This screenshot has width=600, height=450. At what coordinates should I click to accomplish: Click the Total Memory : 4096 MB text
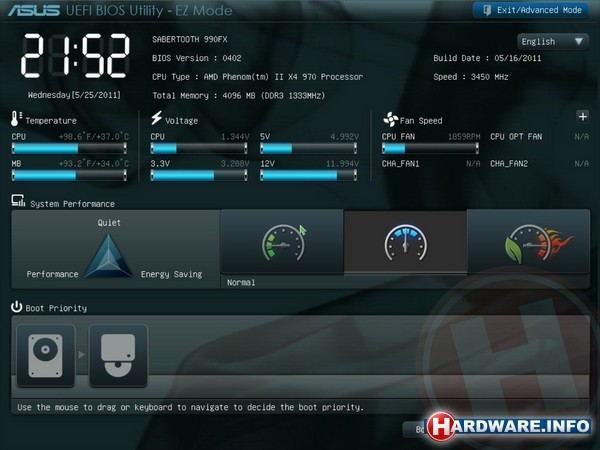click(238, 96)
